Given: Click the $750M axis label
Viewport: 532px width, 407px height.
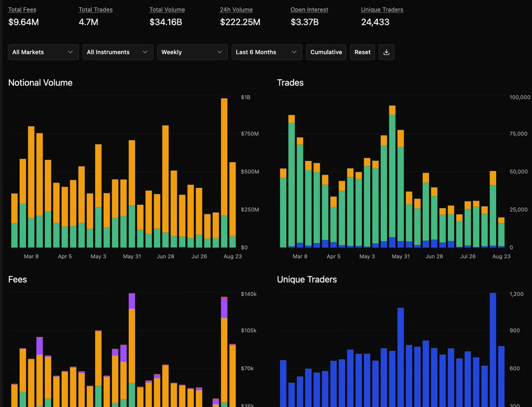Looking at the screenshot, I should [x=250, y=134].
